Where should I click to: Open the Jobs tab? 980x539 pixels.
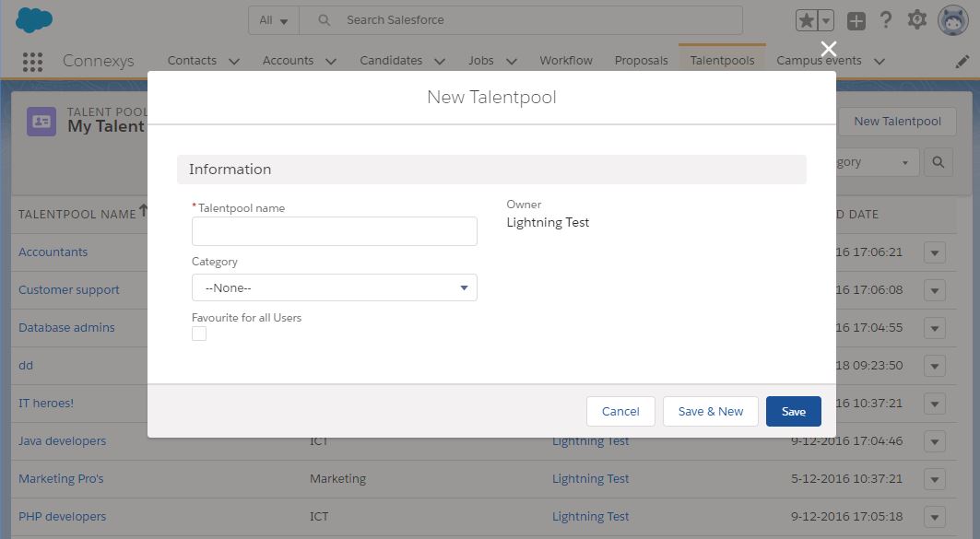pyautogui.click(x=481, y=61)
